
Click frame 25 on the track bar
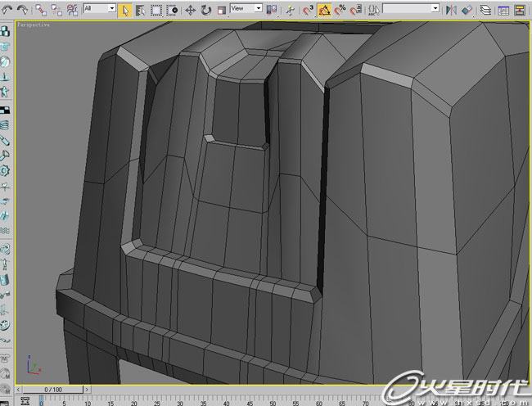157,403
